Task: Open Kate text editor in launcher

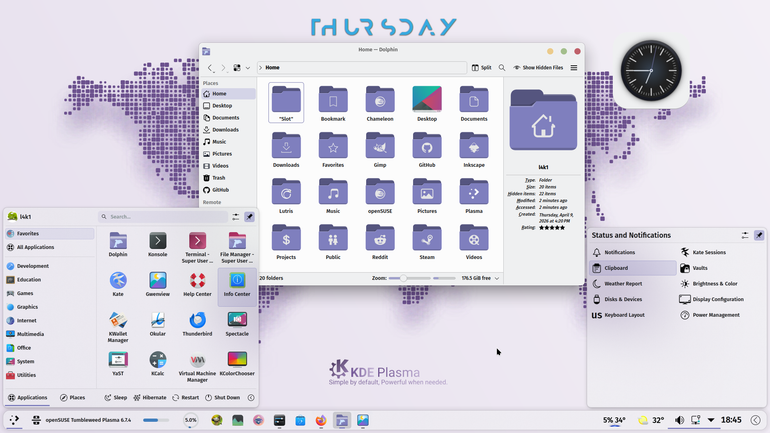Action: click(x=118, y=284)
